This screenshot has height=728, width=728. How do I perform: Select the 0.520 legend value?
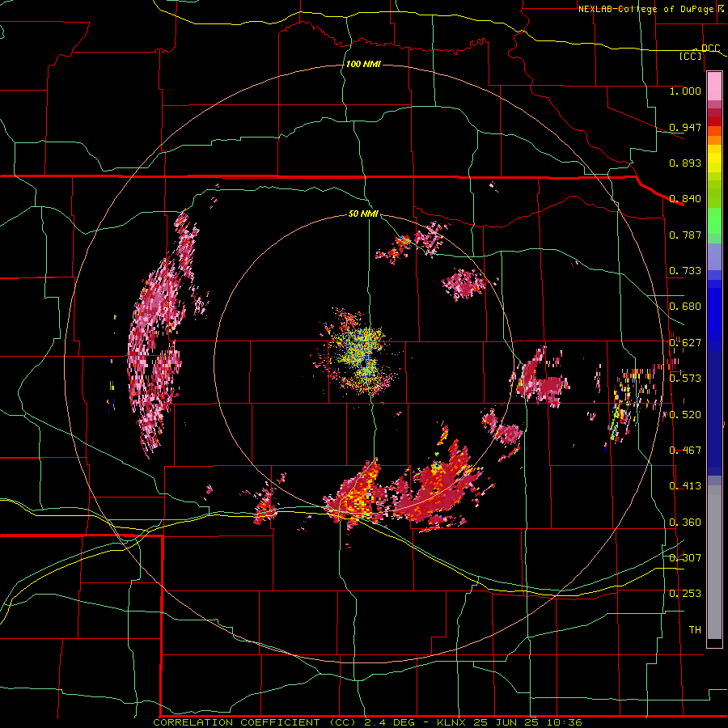click(x=685, y=415)
